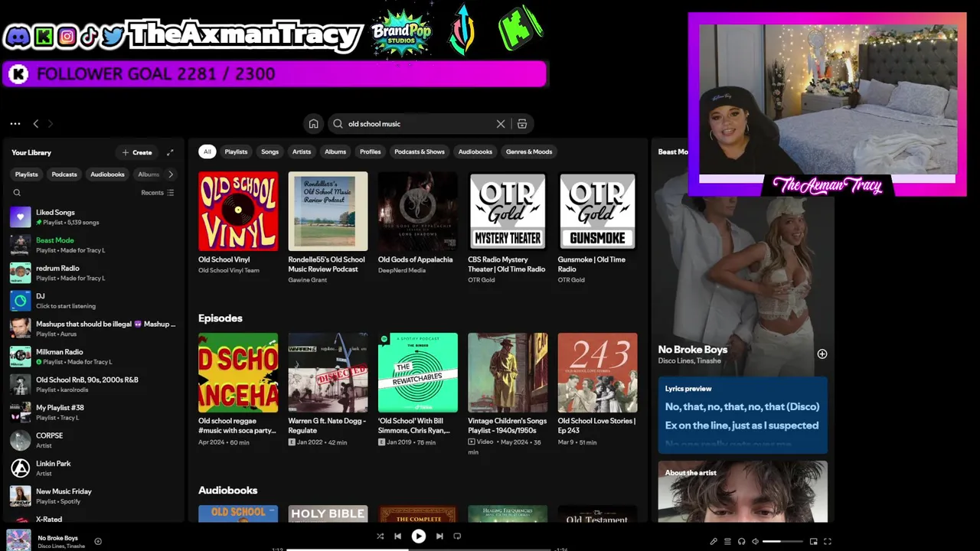Select the Podcasts & Shows filter
This screenshot has width=980, height=551.
pos(420,152)
